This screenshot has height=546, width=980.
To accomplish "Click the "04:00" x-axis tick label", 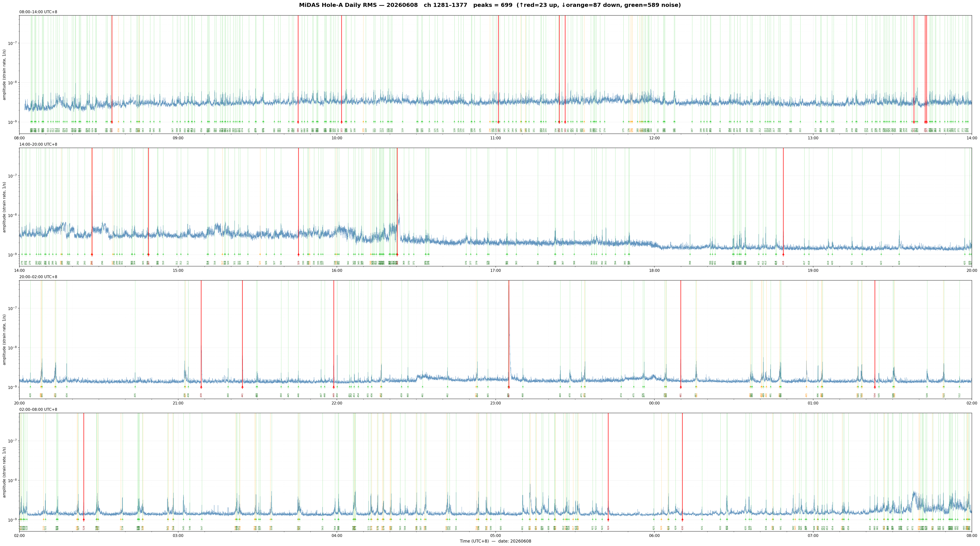I will point(337,536).
